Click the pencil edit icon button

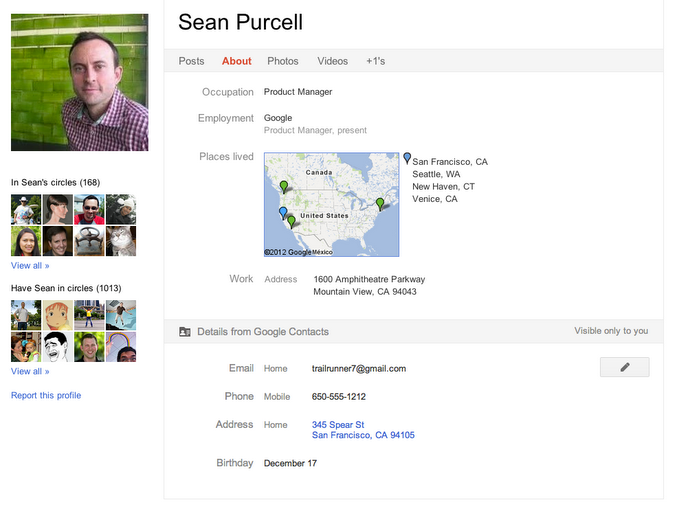coord(624,367)
